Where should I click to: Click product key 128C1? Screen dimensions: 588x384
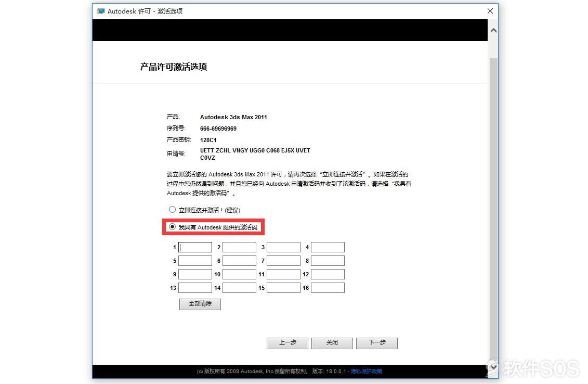pyautogui.click(x=208, y=140)
